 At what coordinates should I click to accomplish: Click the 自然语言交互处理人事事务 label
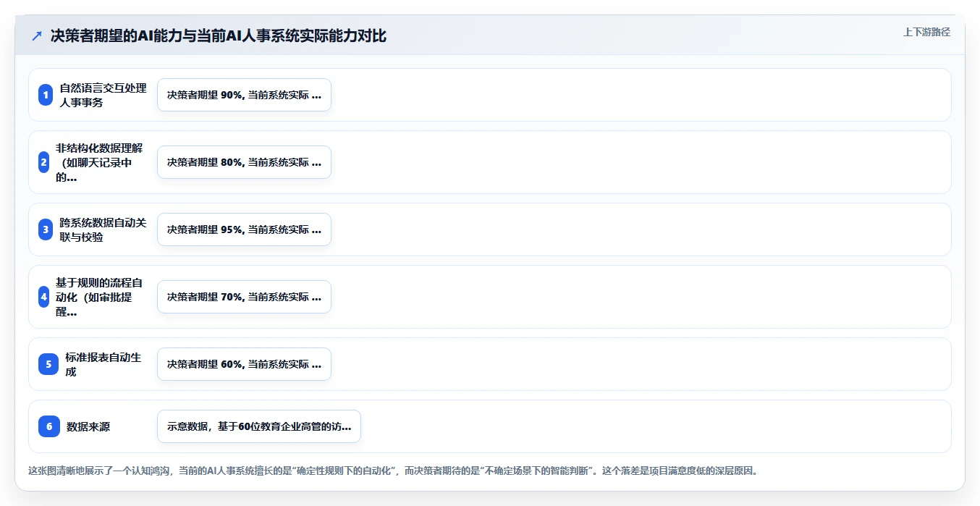103,95
